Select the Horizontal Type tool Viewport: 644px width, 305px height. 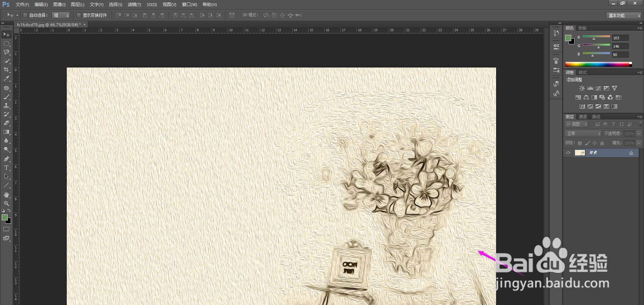[6, 168]
